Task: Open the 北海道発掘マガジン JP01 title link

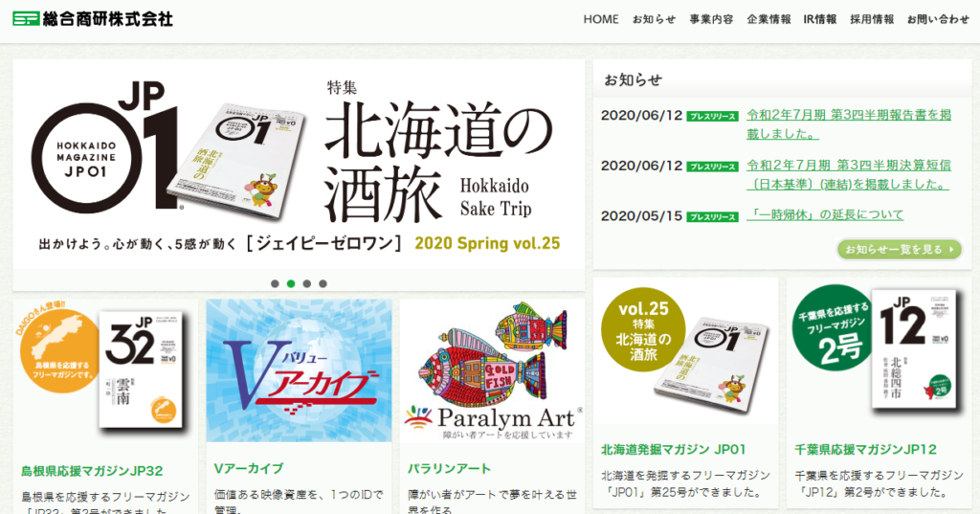Action: click(x=673, y=450)
